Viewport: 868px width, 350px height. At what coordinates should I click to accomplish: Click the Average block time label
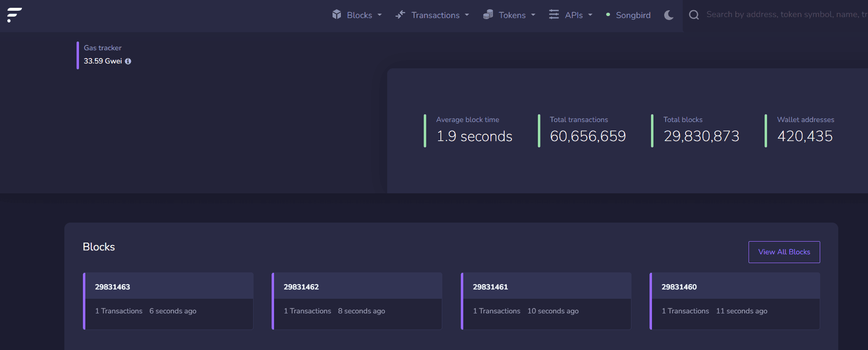468,120
